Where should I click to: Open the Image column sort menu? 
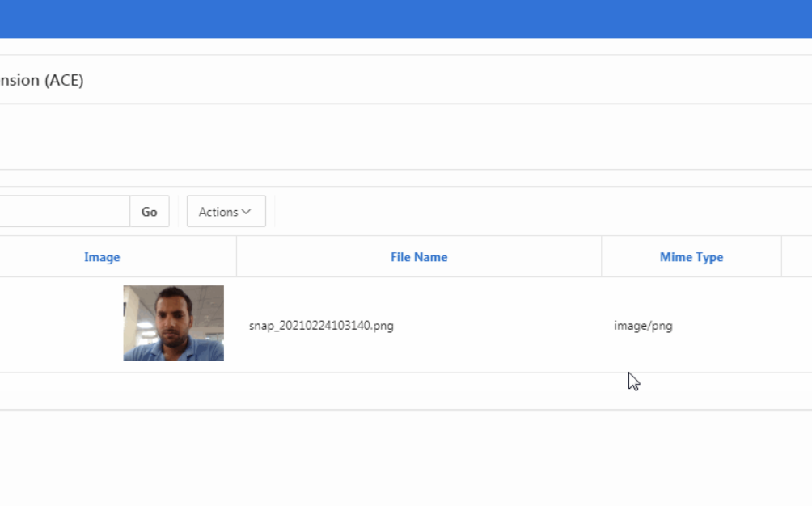point(102,257)
